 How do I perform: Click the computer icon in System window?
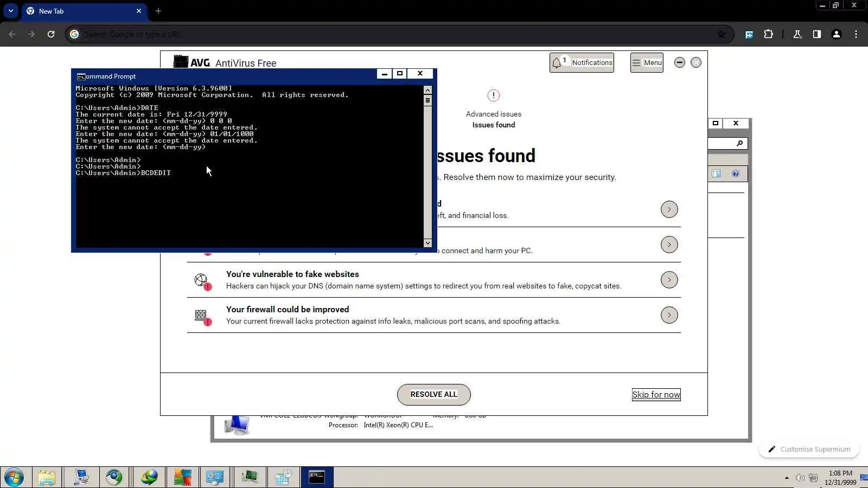(x=237, y=425)
